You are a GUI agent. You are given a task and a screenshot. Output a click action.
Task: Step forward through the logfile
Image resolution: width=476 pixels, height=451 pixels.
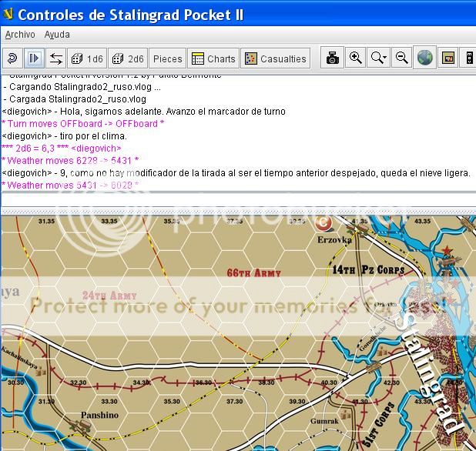click(x=34, y=58)
